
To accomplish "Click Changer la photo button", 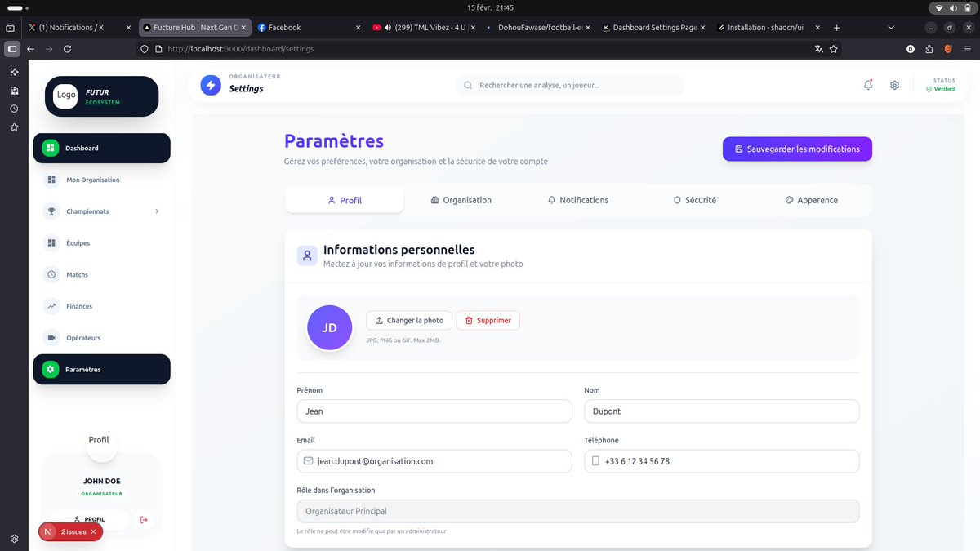I will click(409, 321).
